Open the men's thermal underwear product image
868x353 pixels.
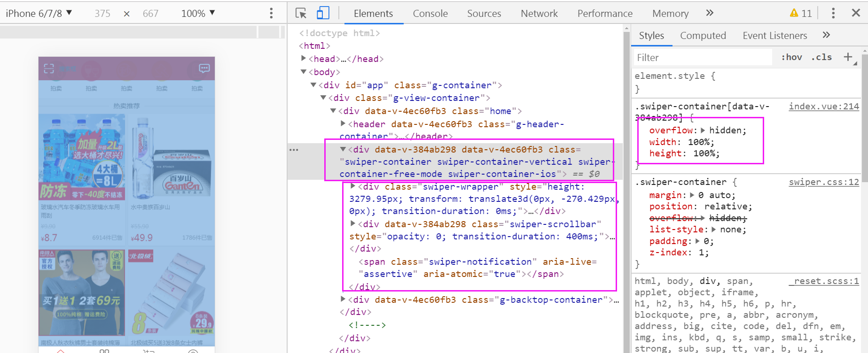tap(82, 292)
